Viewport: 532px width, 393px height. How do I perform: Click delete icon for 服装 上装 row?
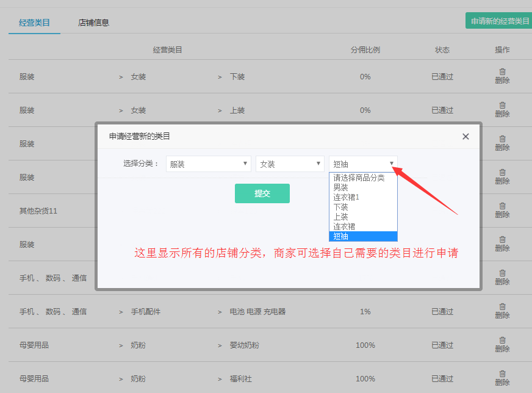[x=502, y=110]
